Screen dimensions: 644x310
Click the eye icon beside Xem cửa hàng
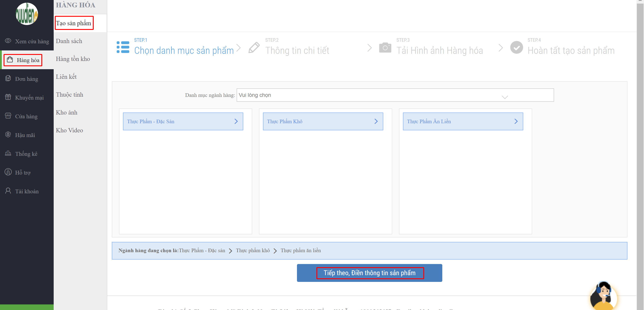coord(8,41)
